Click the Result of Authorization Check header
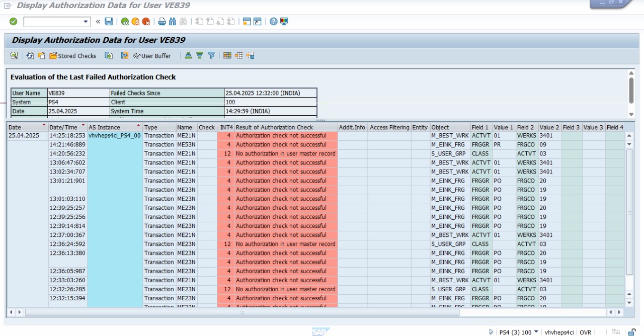The height and width of the screenshot is (336, 644). (274, 127)
